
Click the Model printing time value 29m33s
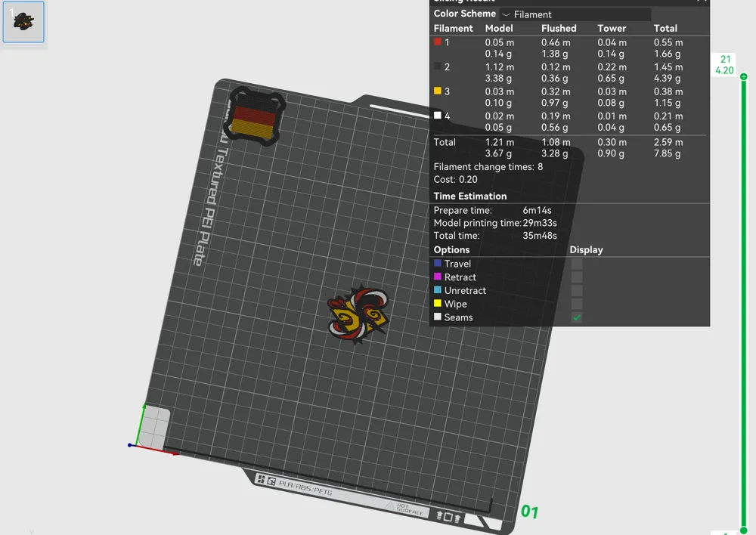540,223
